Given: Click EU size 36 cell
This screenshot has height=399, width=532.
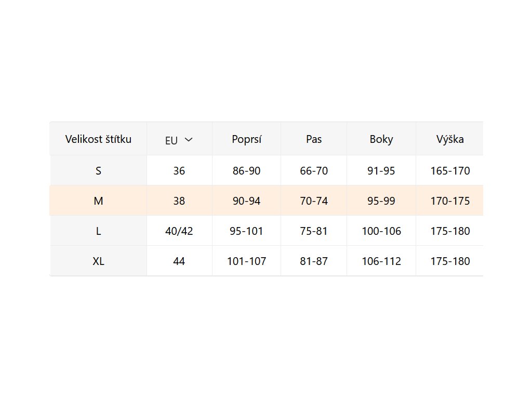Looking at the screenshot, I should pos(179,170).
